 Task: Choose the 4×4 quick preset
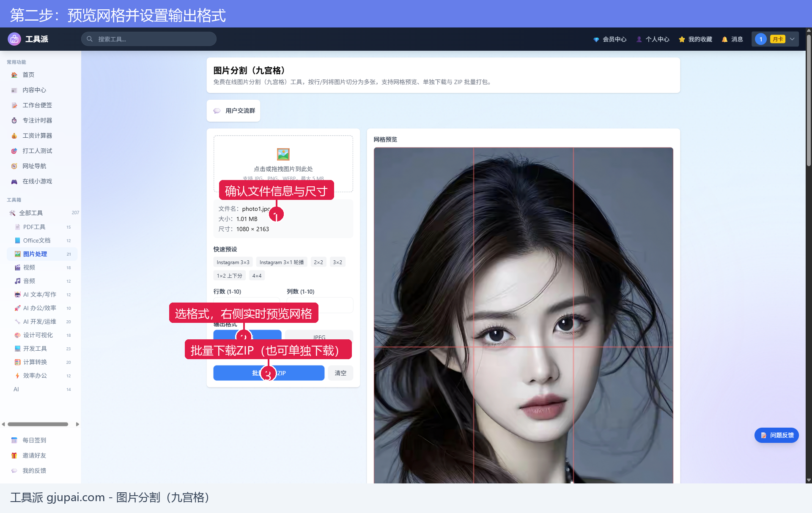(x=257, y=276)
